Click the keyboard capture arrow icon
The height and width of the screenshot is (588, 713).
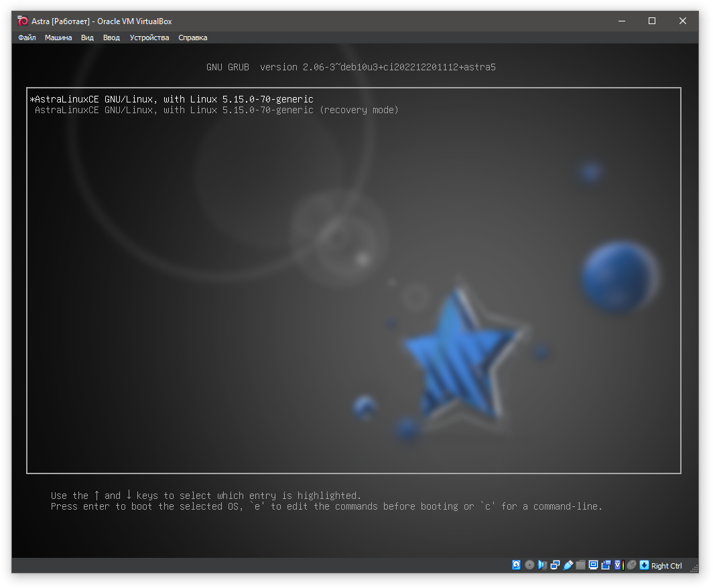(645, 565)
